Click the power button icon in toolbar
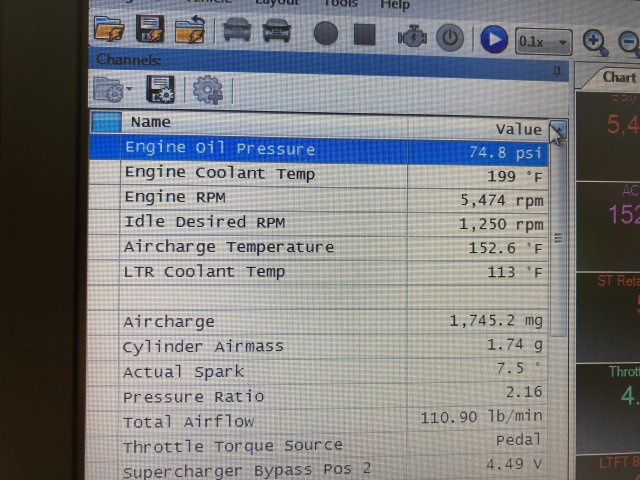This screenshot has height=480, width=640. pos(451,38)
